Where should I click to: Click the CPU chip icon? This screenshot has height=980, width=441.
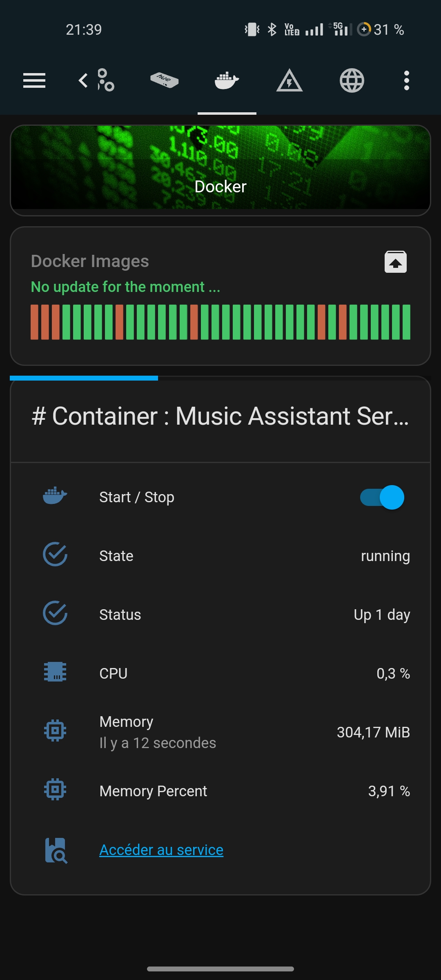coord(55,672)
